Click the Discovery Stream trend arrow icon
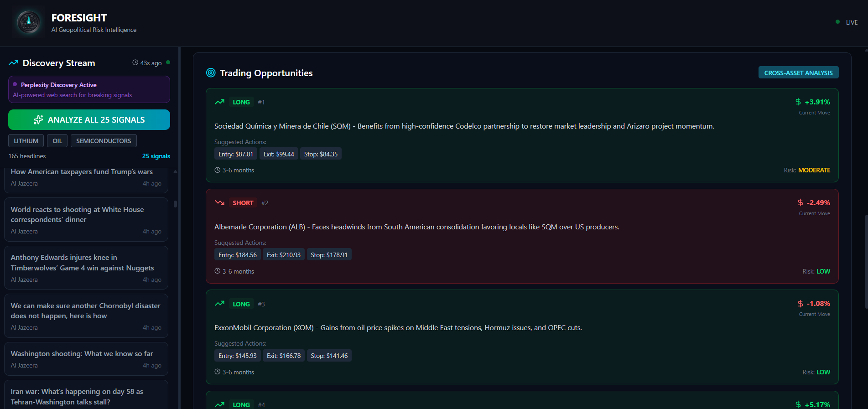Viewport: 868px width, 409px height. coord(13,63)
